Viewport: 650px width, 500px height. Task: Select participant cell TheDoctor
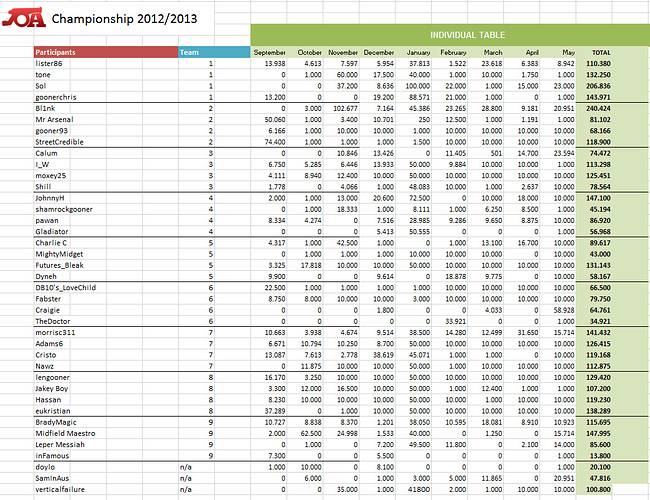(53, 321)
